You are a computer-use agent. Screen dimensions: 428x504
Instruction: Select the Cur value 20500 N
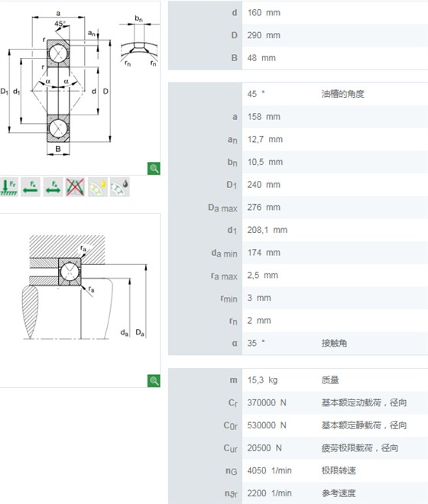(264, 448)
